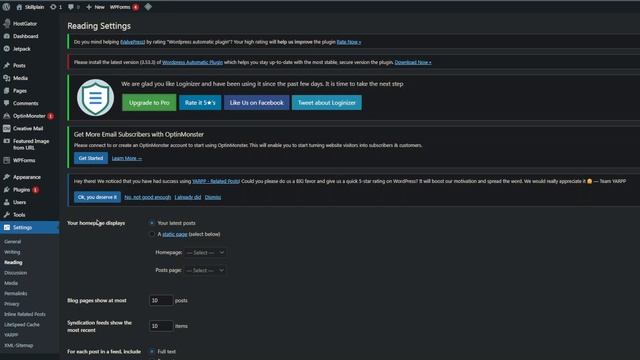Viewport: 640px width, 360px height.
Task: Click Upgrade to Pro button
Action: coord(149,103)
